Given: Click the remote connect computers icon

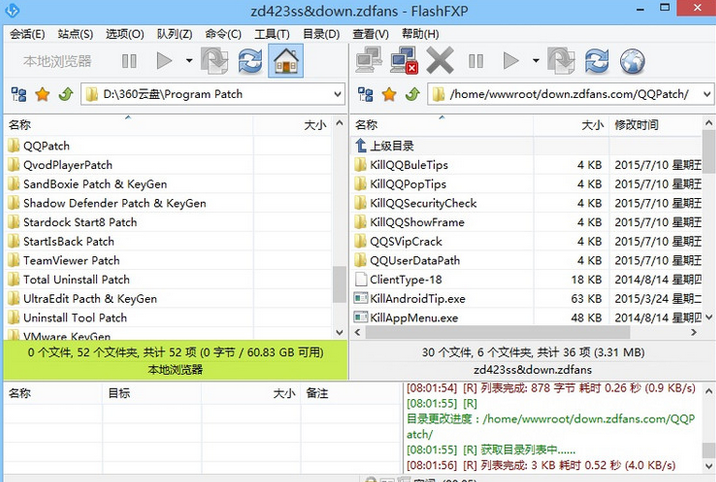Looking at the screenshot, I should pyautogui.click(x=369, y=61).
